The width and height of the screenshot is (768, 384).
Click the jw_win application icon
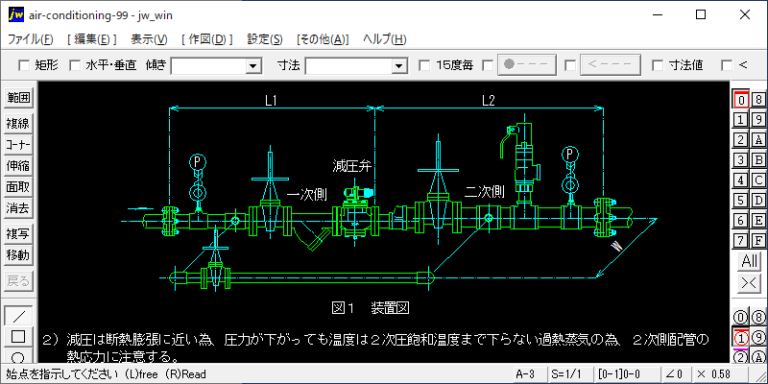point(16,15)
